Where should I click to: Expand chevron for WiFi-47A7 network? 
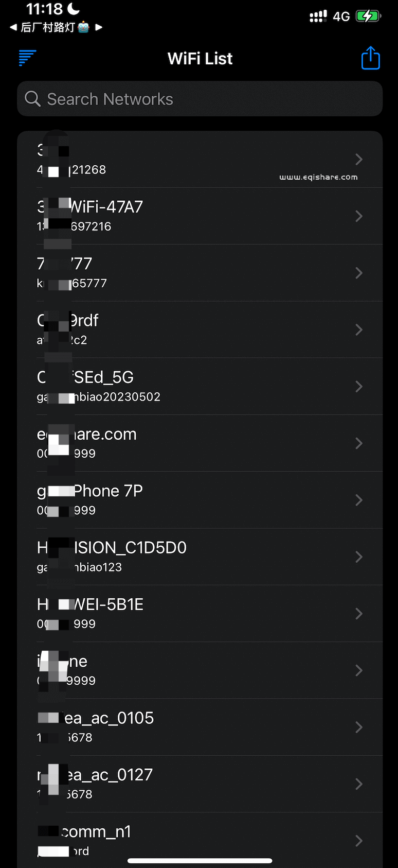tap(359, 216)
